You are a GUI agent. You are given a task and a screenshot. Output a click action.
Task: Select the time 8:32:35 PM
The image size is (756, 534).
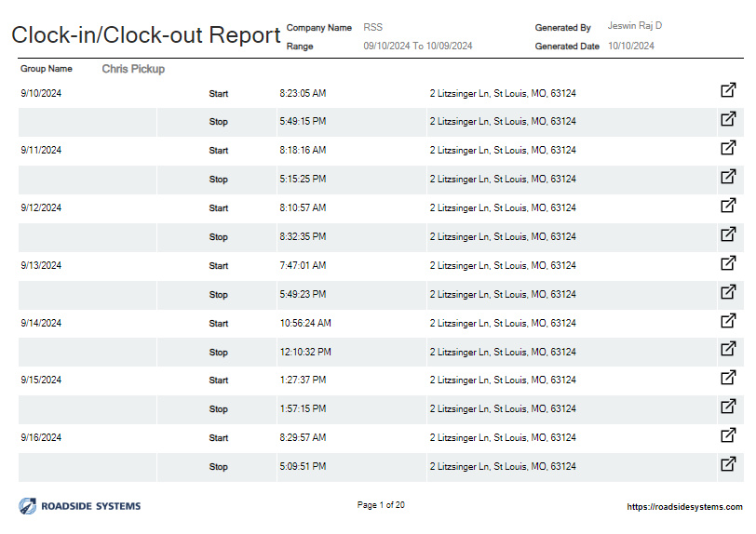[303, 236]
